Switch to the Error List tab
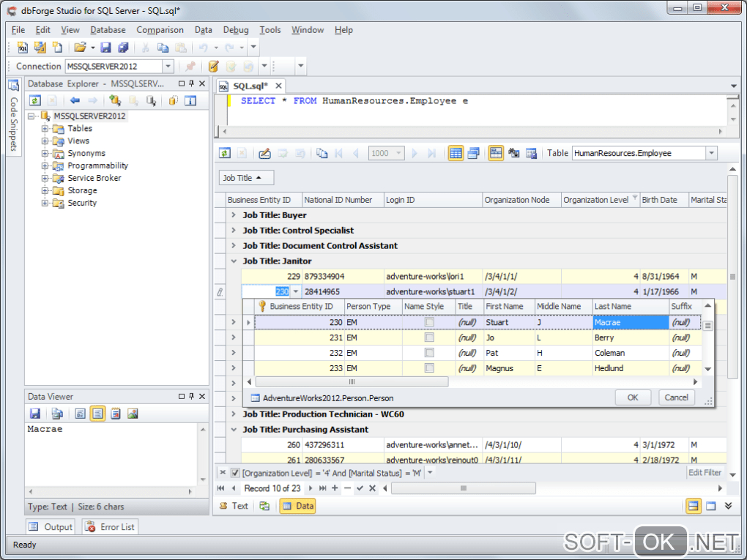 click(111, 527)
